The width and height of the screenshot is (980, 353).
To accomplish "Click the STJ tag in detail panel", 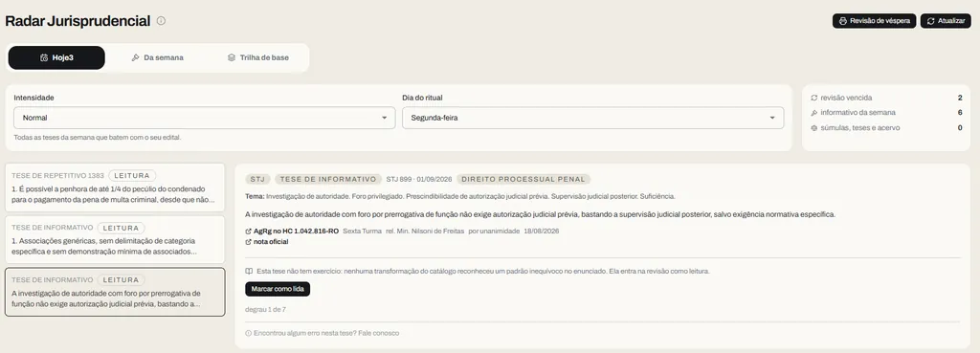I will pyautogui.click(x=257, y=179).
